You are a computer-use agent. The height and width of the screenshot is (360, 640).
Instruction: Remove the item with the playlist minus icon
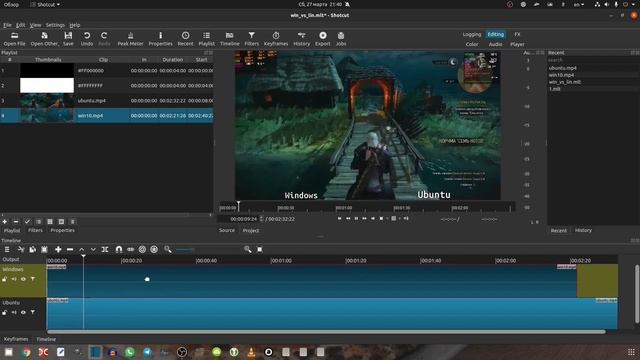pyautogui.click(x=16, y=222)
